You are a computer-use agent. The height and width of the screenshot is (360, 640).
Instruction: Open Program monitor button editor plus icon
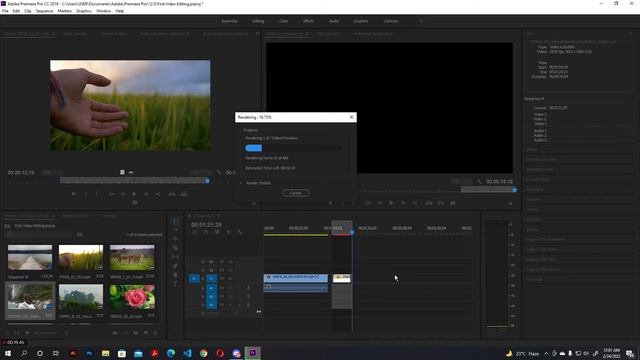[510, 203]
